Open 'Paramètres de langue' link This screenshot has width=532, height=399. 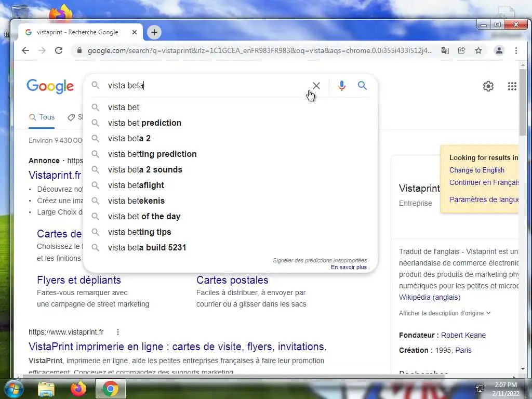[484, 199]
